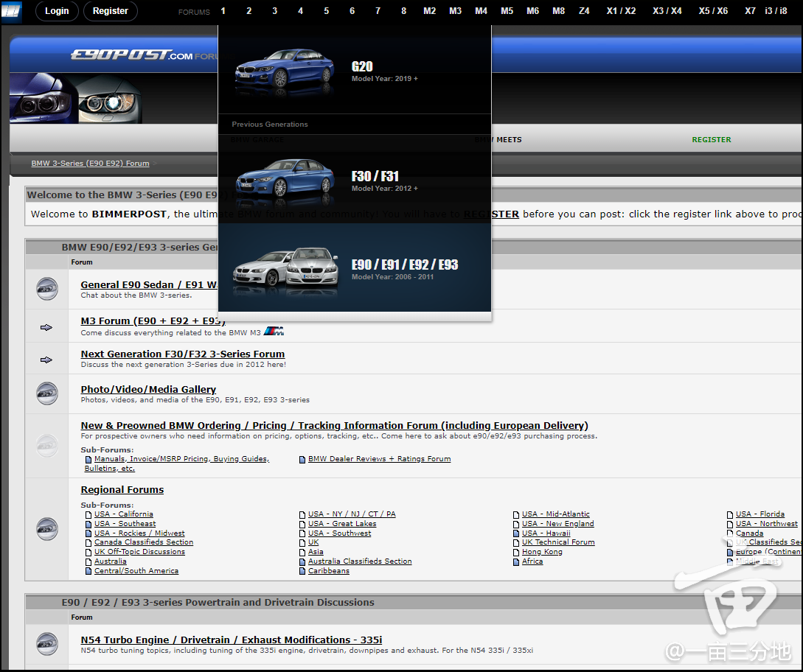Click the BMW 3-Series (E90 E92) Forum breadcrumb
Image resolution: width=803 pixels, height=672 pixels.
coord(90,164)
